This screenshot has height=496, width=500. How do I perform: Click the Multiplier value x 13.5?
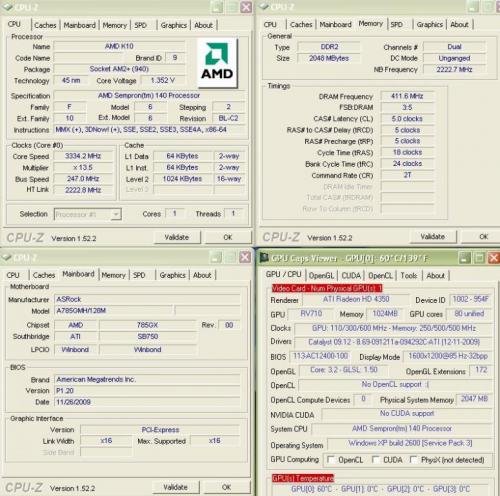[83, 168]
